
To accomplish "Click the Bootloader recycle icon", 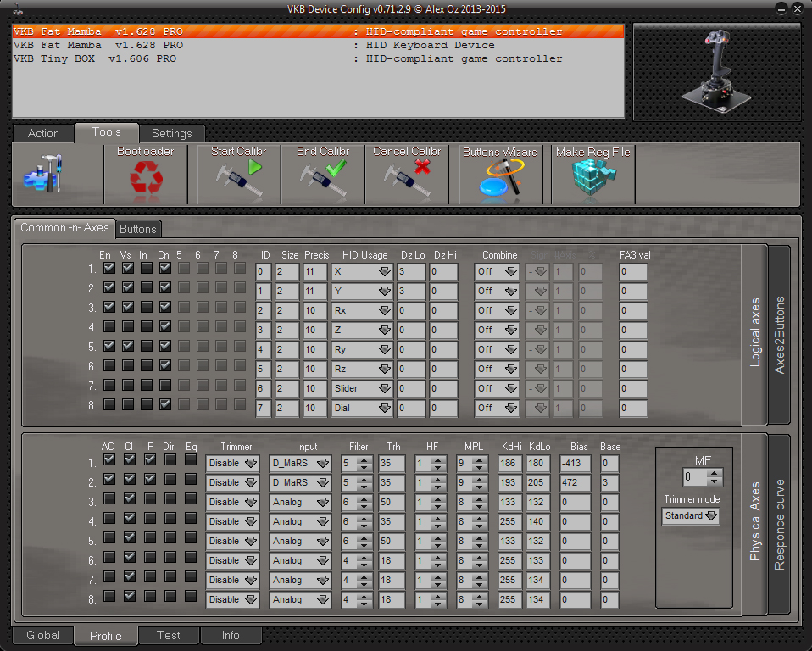I will [x=146, y=179].
